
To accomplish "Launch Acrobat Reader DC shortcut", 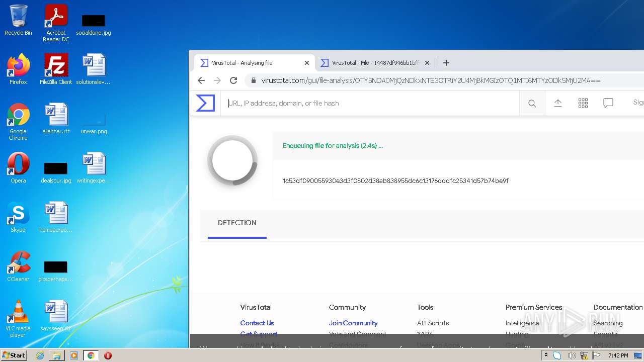I will (x=56, y=23).
